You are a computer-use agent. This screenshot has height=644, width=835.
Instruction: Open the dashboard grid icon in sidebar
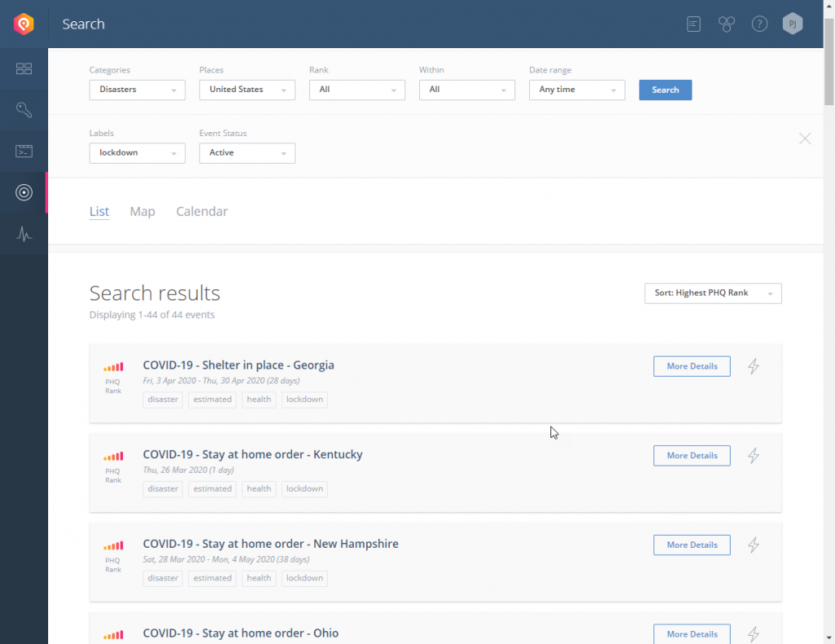coord(24,68)
